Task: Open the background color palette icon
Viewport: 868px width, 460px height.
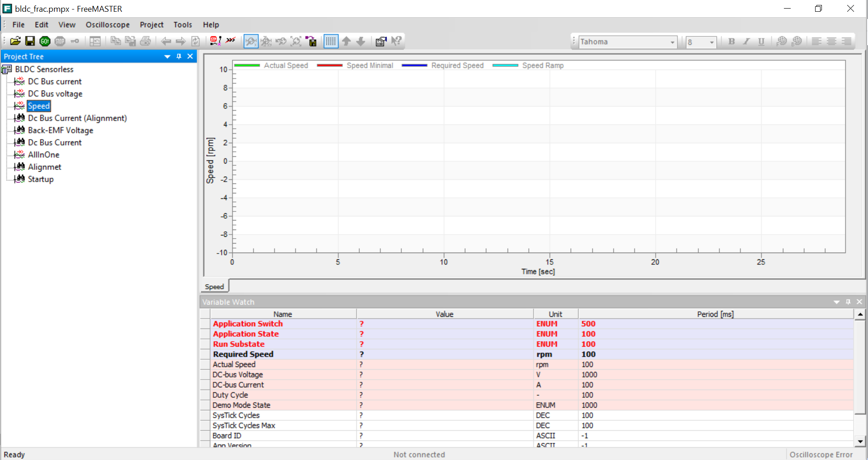Action: (797, 42)
